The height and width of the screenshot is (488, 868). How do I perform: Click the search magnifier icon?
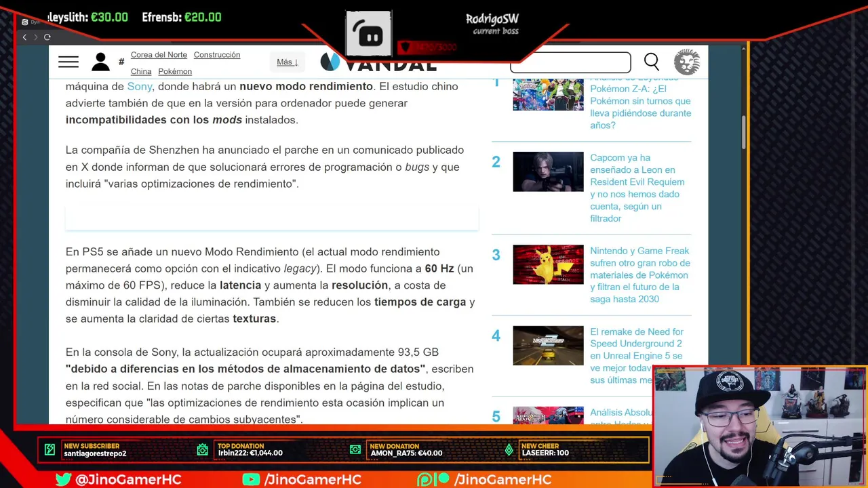tap(652, 62)
